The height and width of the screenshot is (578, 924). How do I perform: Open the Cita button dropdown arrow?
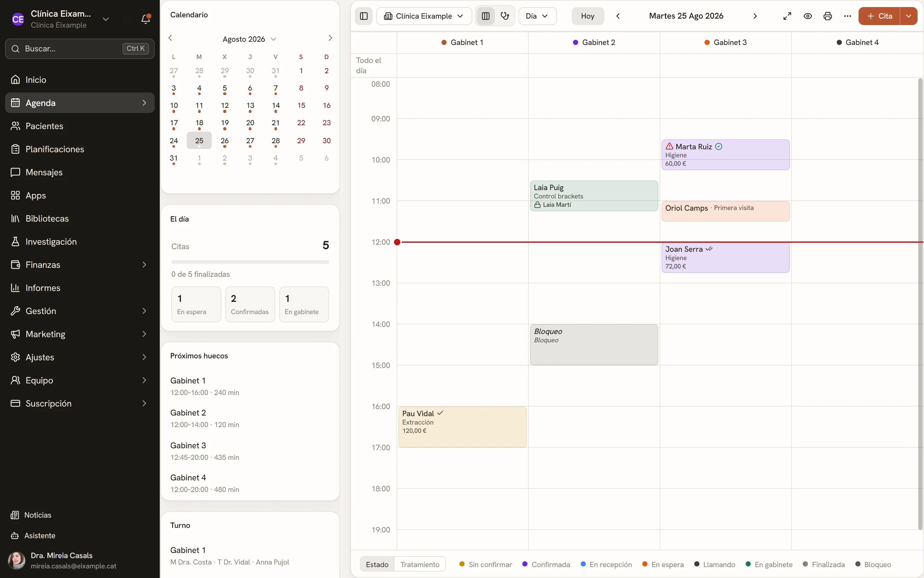[x=908, y=16]
